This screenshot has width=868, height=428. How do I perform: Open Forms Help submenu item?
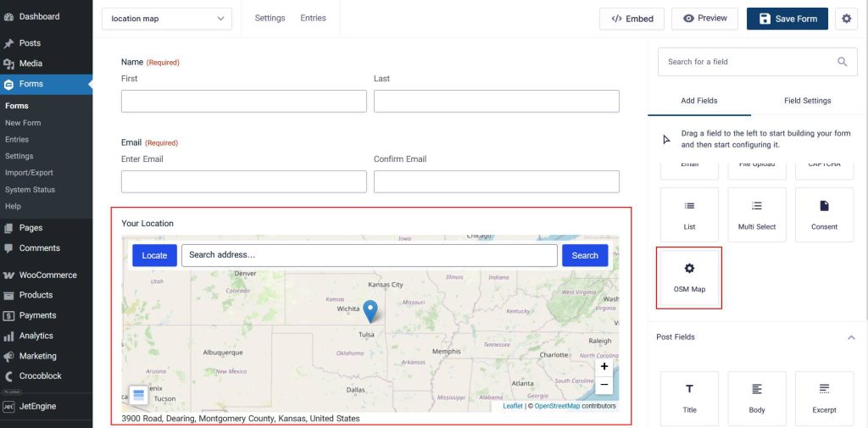click(13, 207)
